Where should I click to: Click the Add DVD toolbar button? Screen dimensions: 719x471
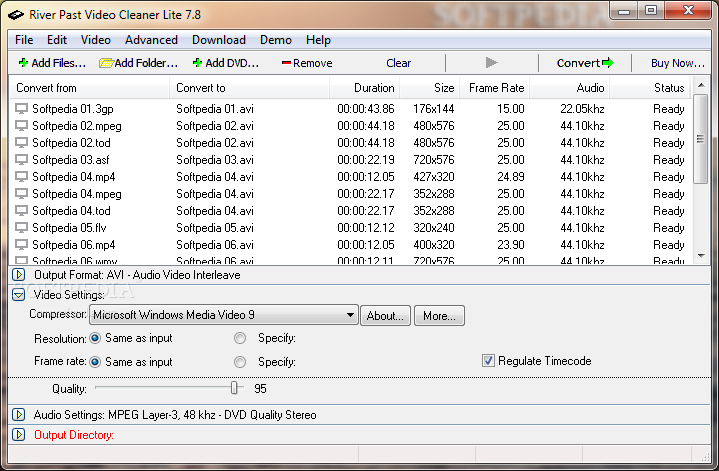226,63
